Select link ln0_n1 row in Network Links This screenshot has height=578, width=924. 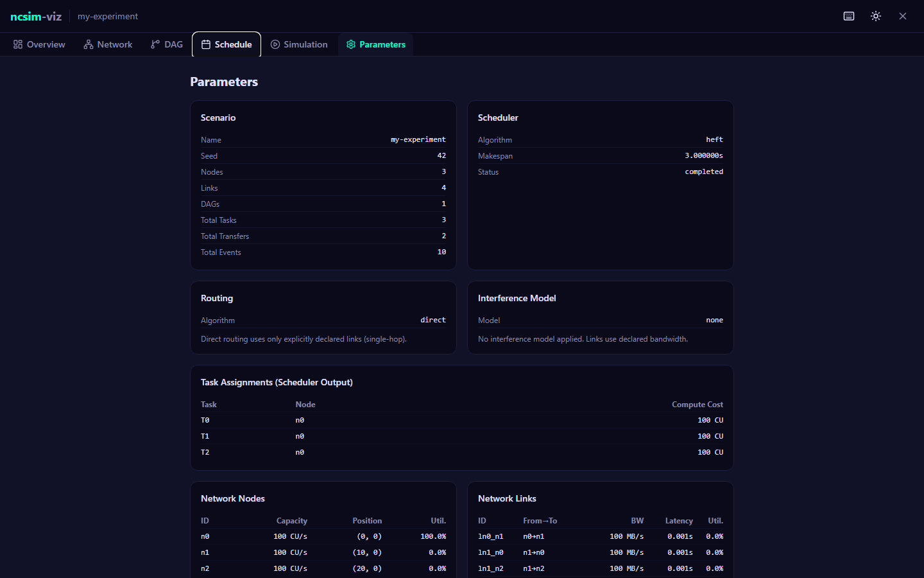[600, 536]
